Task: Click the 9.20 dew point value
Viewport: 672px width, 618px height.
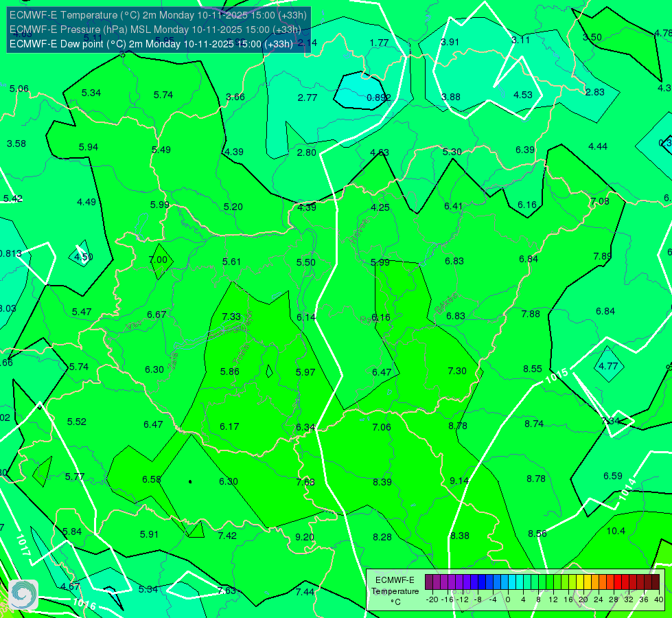Action: click(x=305, y=537)
